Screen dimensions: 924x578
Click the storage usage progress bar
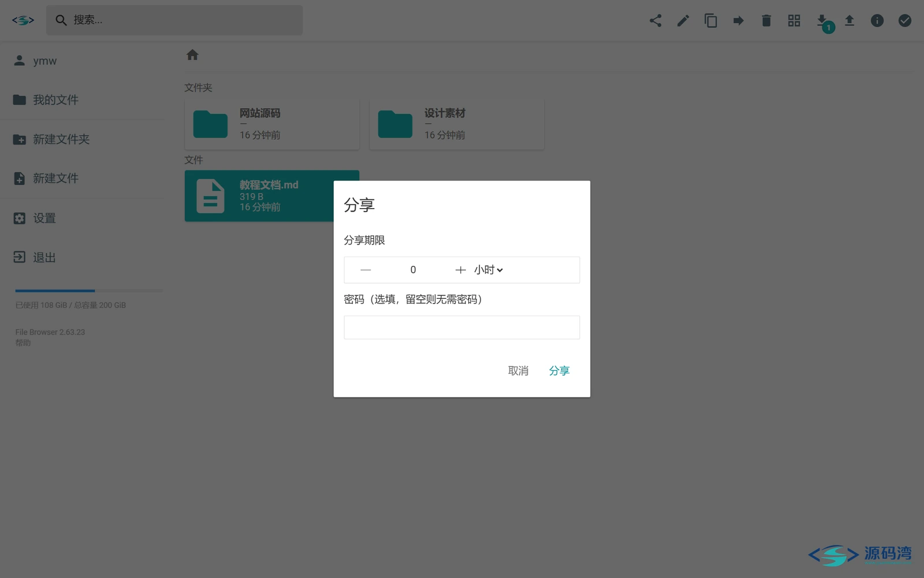pos(89,291)
